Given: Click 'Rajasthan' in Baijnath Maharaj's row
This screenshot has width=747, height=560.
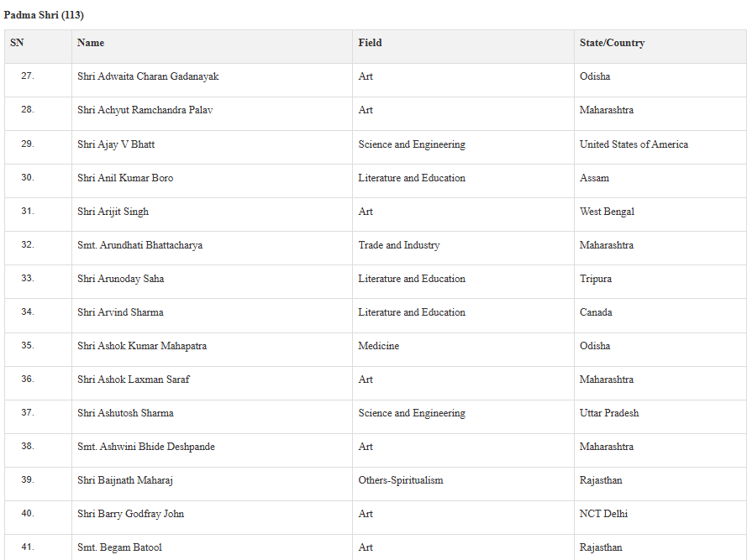Looking at the screenshot, I should (x=601, y=480).
